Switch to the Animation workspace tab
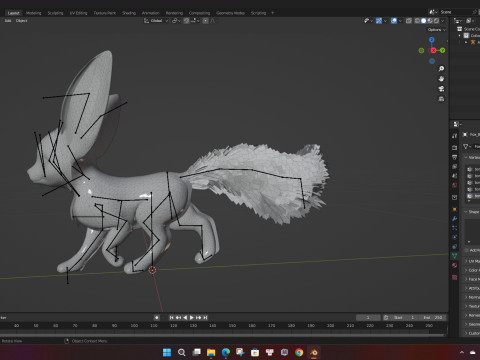 point(150,13)
